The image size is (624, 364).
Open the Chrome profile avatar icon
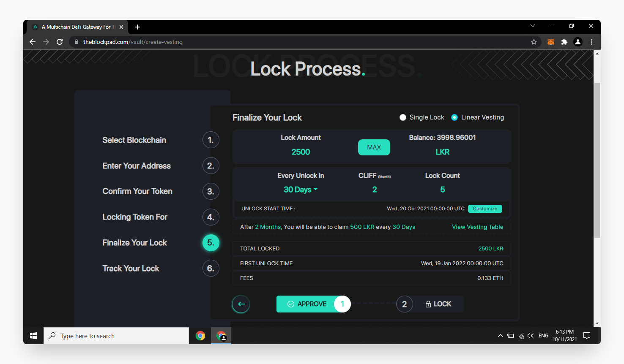point(578,42)
